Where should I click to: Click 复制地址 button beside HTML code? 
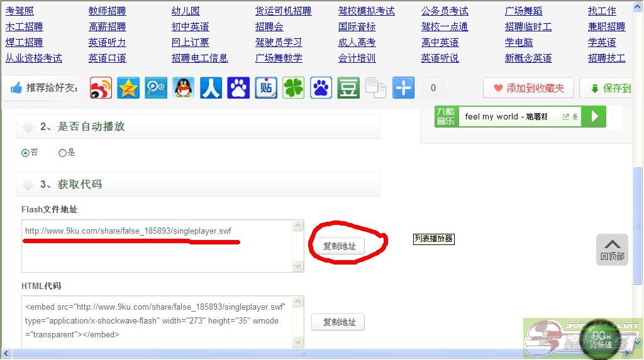[338, 322]
